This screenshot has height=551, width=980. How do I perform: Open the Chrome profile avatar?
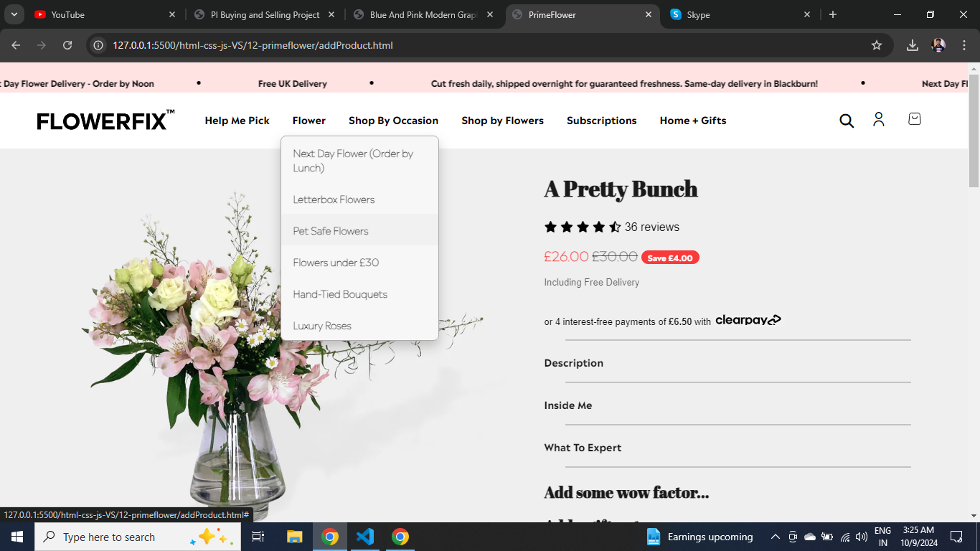938,45
